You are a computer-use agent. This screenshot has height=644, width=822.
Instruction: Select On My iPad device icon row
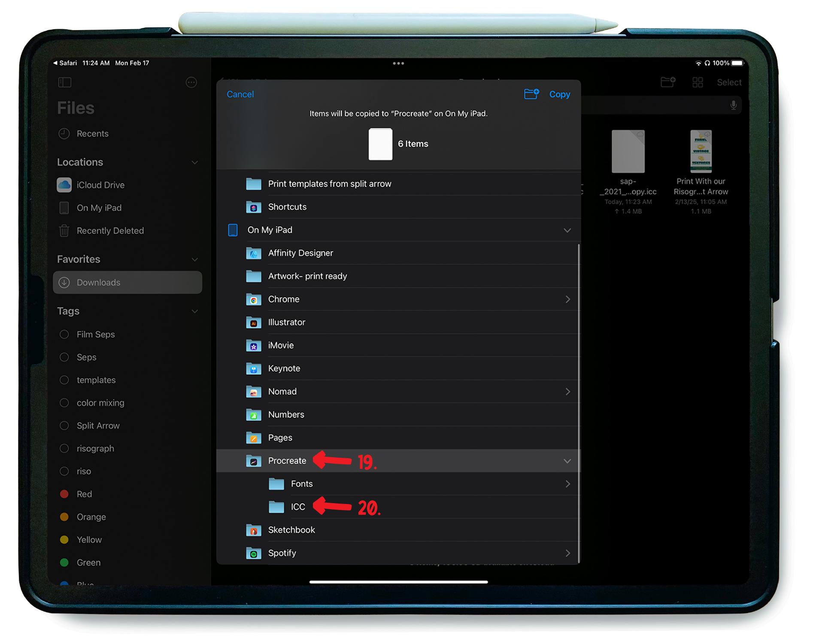[398, 230]
